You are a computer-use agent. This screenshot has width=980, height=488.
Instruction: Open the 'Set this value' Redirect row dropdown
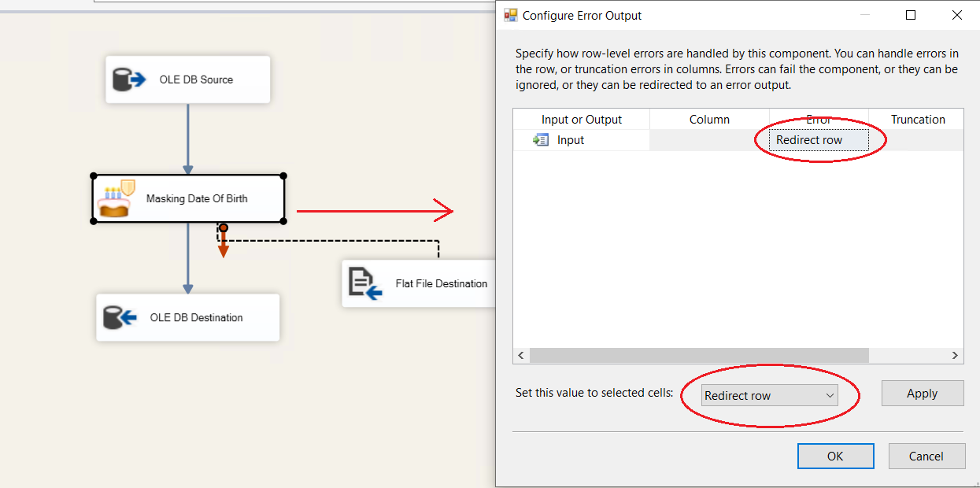pyautogui.click(x=769, y=395)
